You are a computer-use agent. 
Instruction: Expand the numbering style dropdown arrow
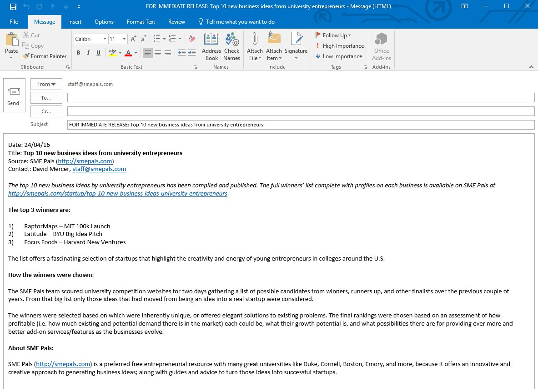(x=180, y=39)
